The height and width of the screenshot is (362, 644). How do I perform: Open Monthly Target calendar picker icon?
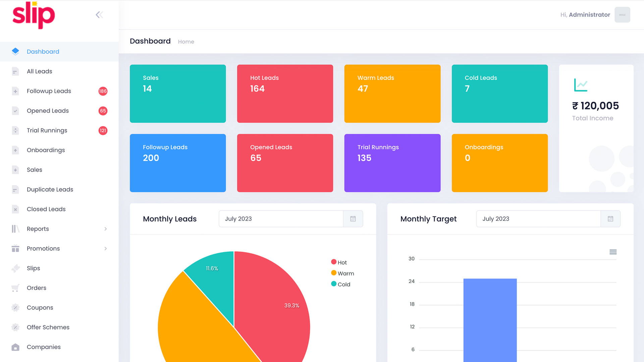(x=610, y=219)
